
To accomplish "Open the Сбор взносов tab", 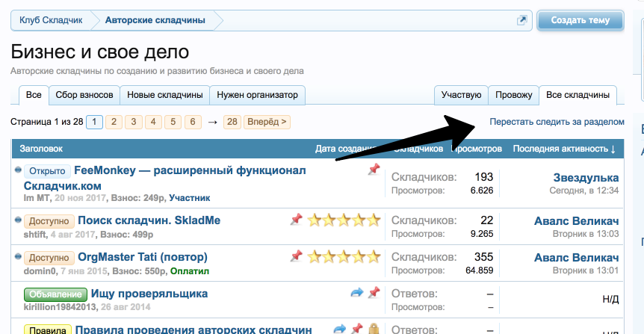I will pyautogui.click(x=84, y=95).
